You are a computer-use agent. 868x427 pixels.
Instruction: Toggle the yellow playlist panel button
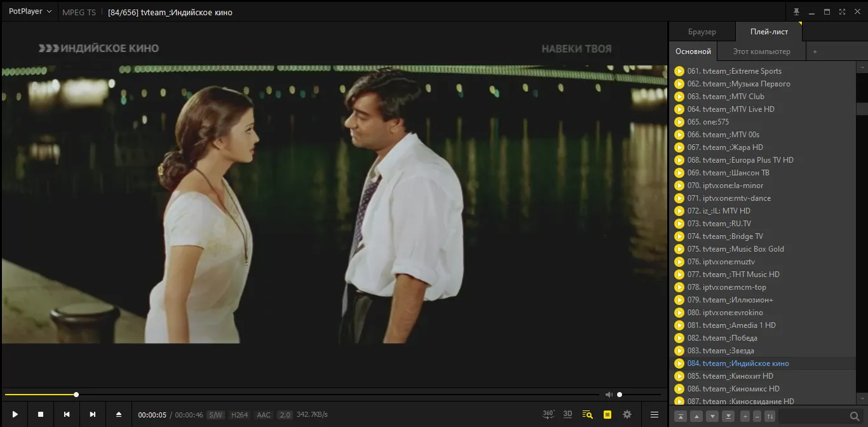[607, 414]
